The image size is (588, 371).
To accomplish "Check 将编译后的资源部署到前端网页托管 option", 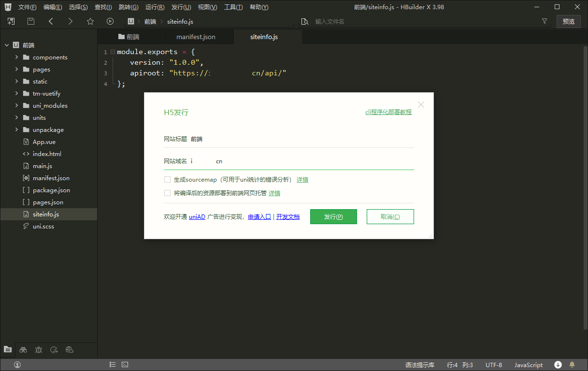I will 168,193.
